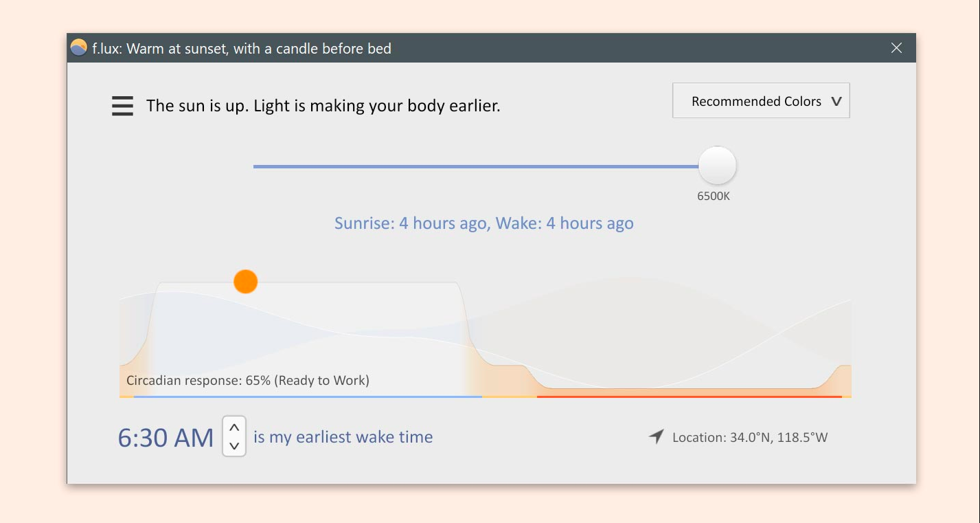The image size is (980, 523).
Task: Open the Recommended Colors dropdown
Action: (x=761, y=101)
